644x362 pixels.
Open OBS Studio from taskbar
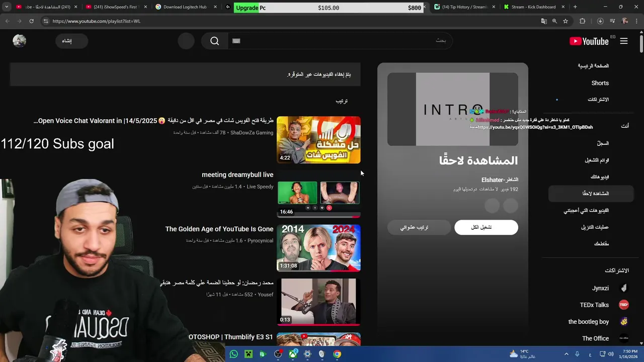pyautogui.click(x=278, y=354)
